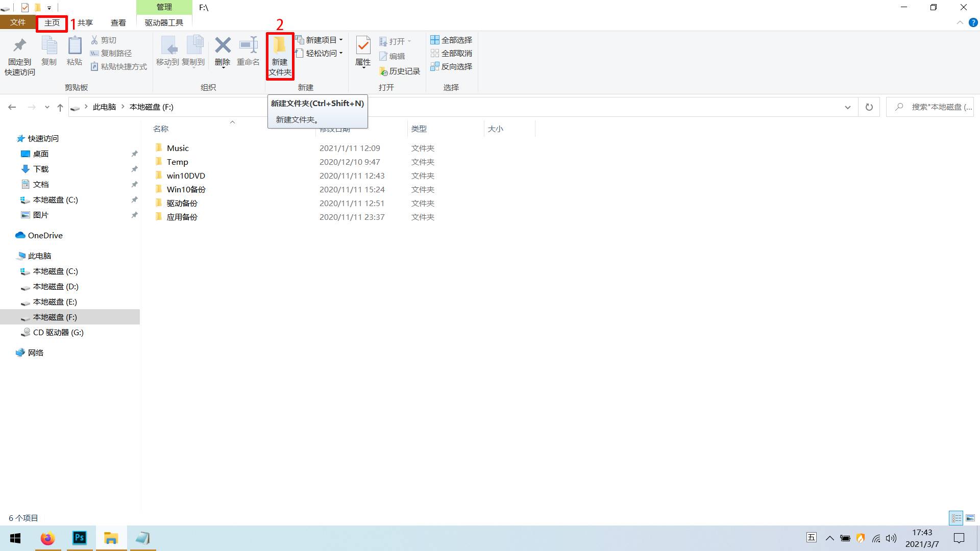Click 全部选择 to select all items

451,39
